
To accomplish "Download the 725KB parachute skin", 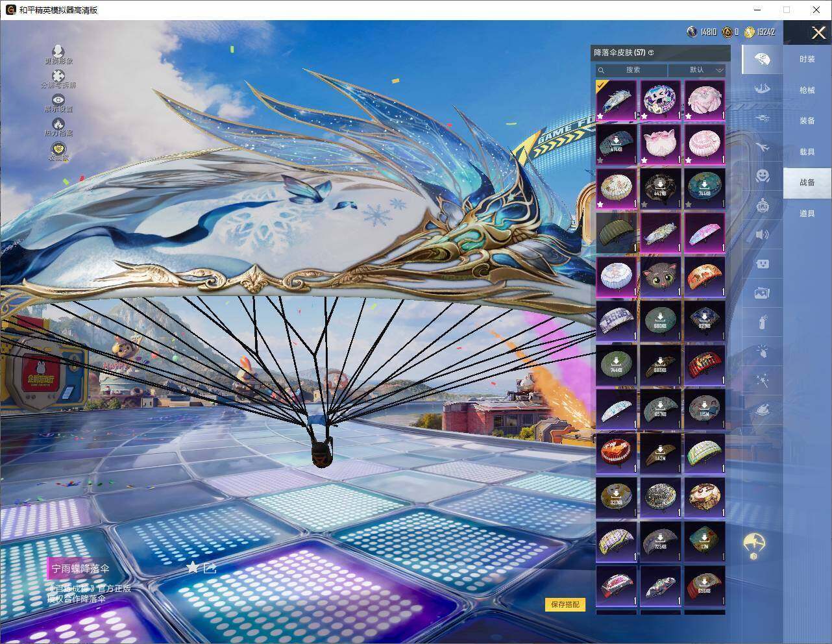I will 661,541.
